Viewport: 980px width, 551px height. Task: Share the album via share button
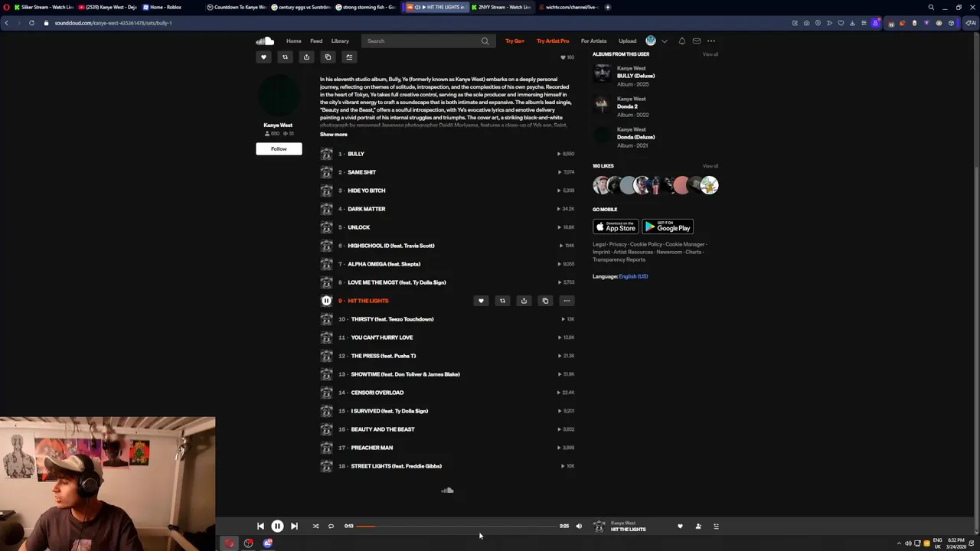tap(306, 57)
